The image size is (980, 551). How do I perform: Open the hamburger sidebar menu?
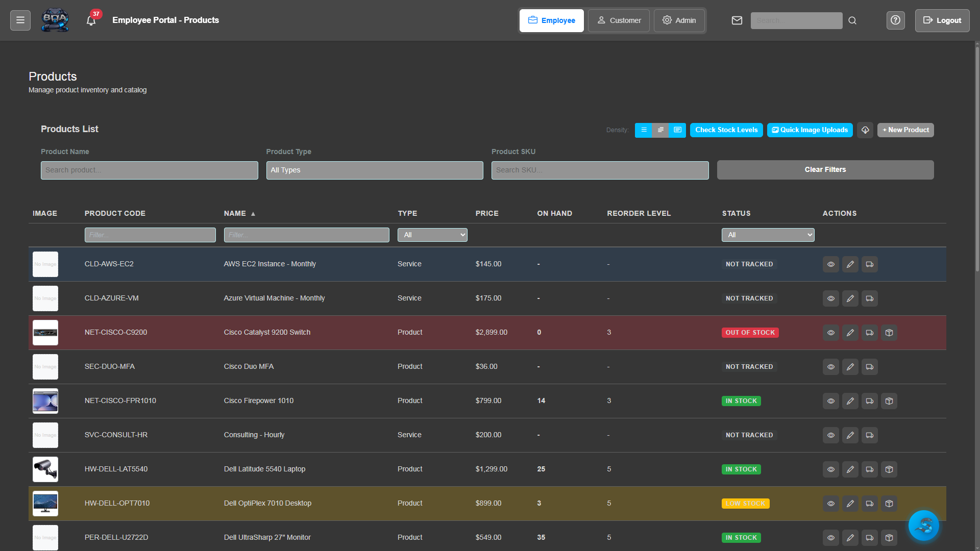point(20,20)
